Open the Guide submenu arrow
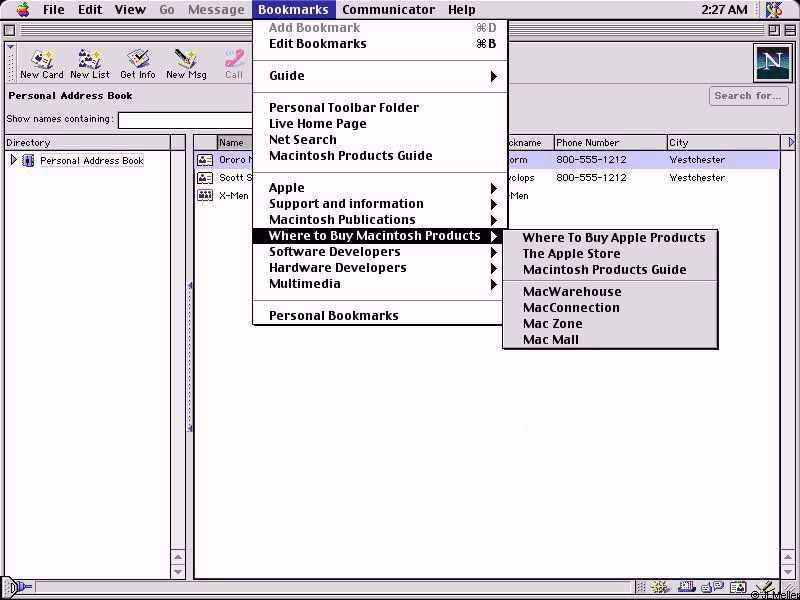Screen dimensions: 800x600 [493, 77]
